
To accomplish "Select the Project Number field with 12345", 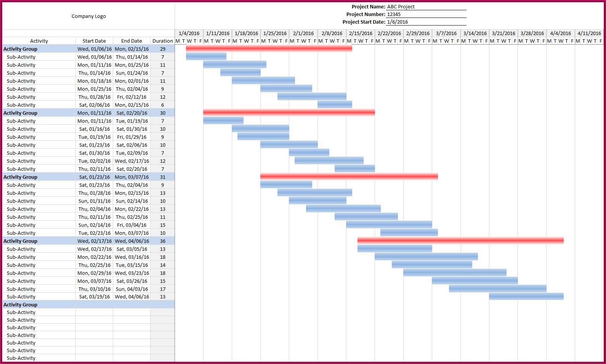I will click(x=426, y=14).
